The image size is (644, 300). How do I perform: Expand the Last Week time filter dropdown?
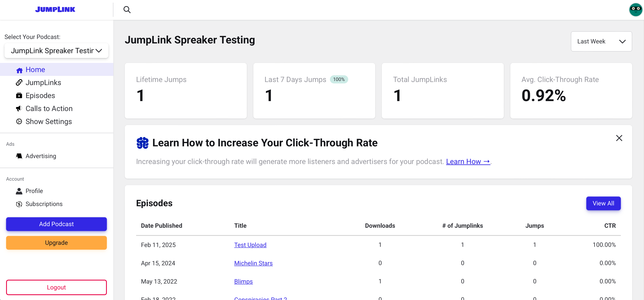click(601, 41)
